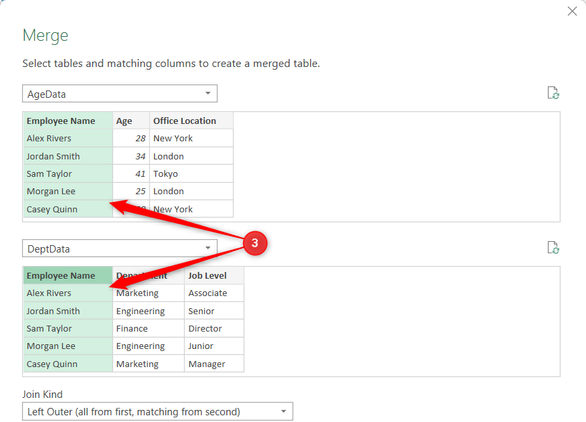Click Morgan Lee in the AgeData table
This screenshot has width=586, height=422.
pos(68,191)
